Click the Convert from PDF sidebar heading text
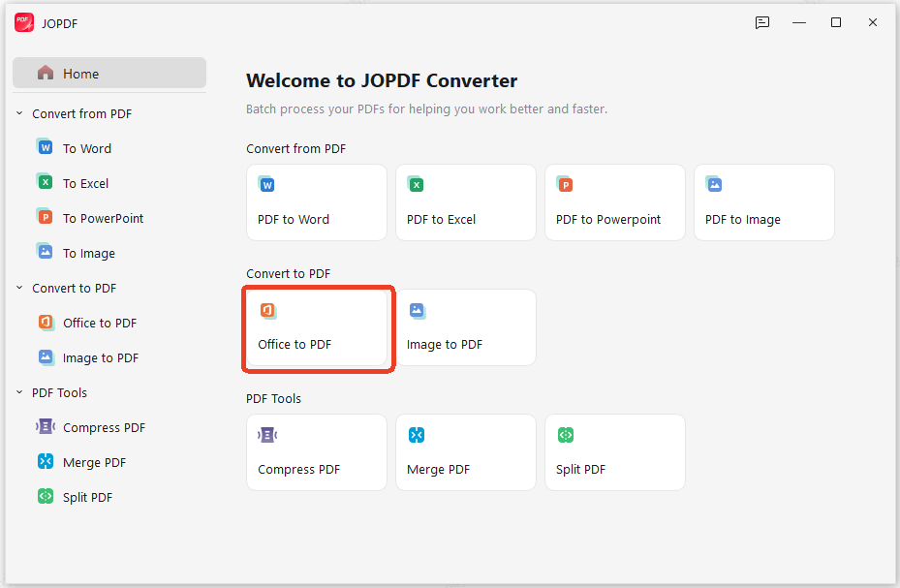The image size is (900, 588). (x=82, y=113)
